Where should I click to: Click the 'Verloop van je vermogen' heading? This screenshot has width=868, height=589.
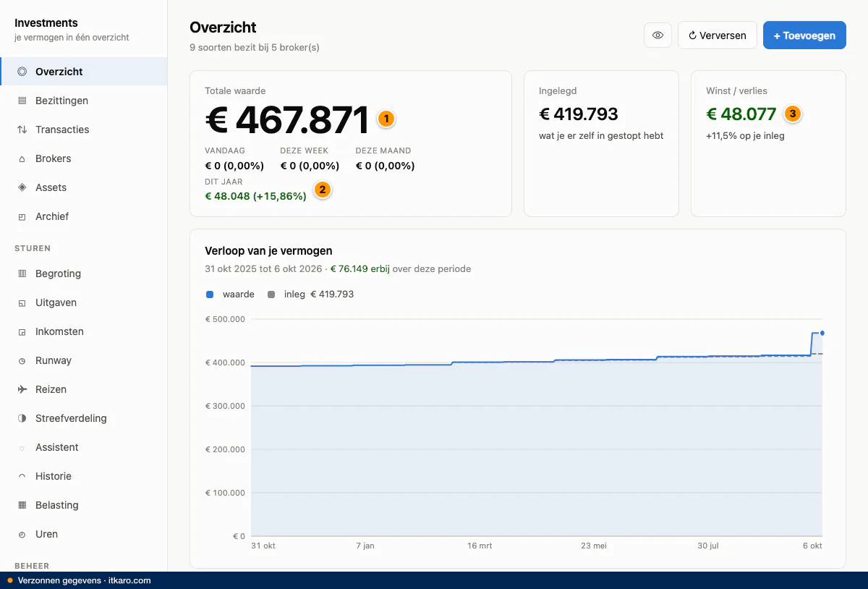point(269,251)
